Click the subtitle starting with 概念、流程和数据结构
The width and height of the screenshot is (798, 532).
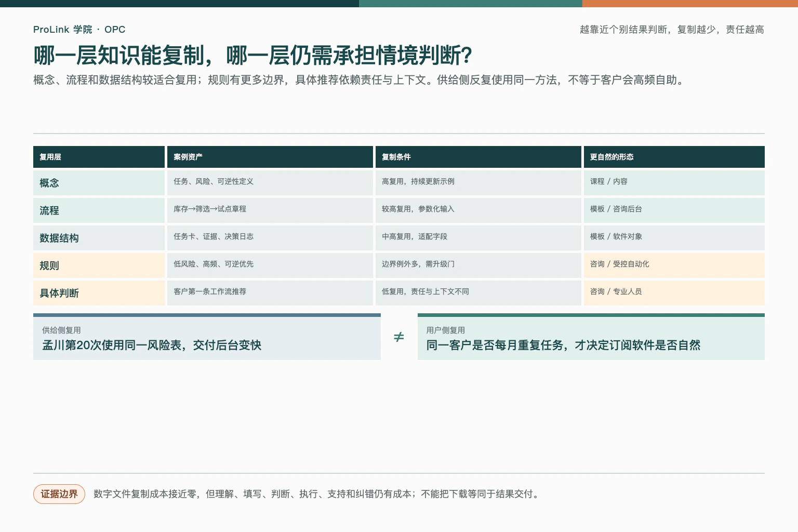point(358,80)
